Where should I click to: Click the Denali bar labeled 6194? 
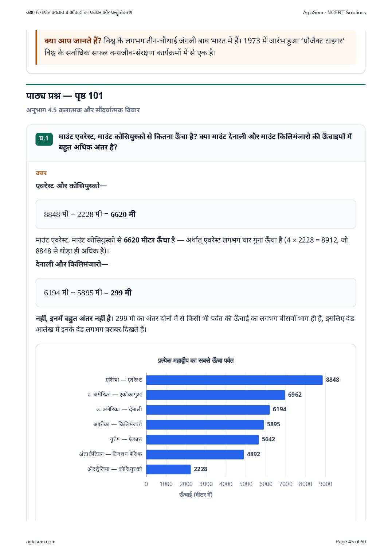point(208,410)
